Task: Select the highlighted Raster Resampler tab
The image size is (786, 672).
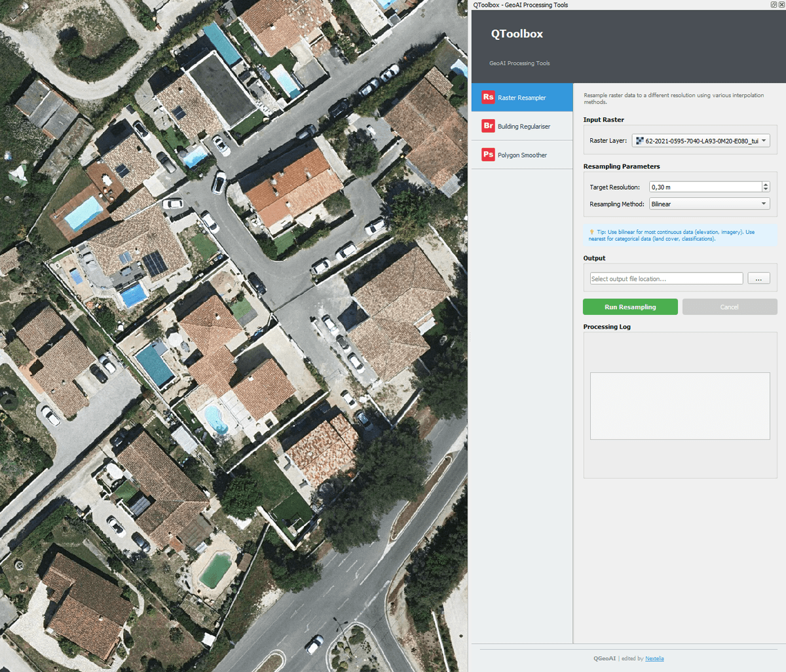Action: [522, 97]
